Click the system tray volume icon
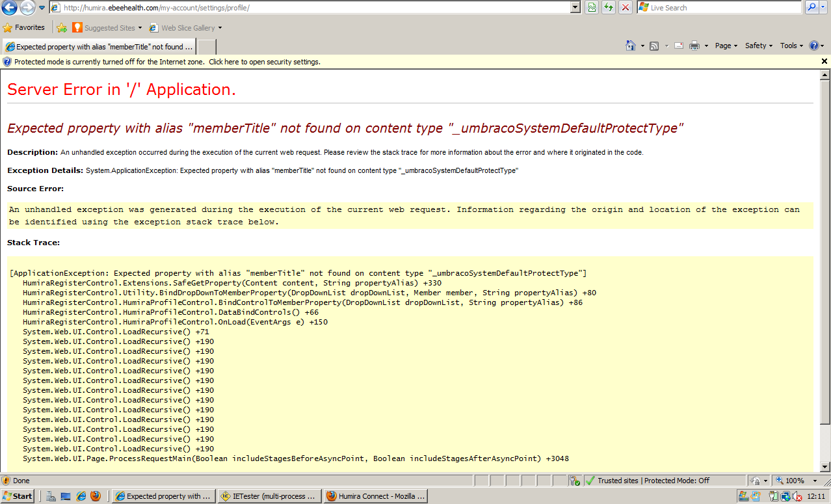 click(x=797, y=496)
